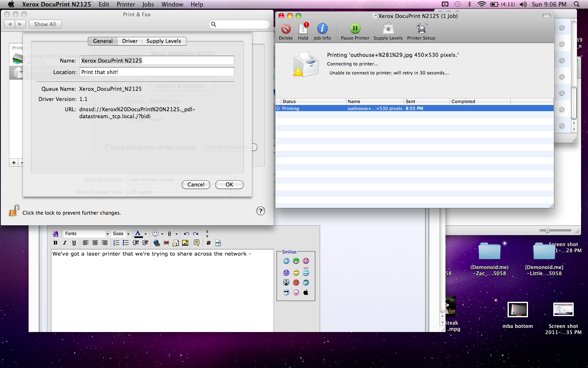Select the outhouse print job row
The height and width of the screenshot is (368, 588).
point(414,108)
